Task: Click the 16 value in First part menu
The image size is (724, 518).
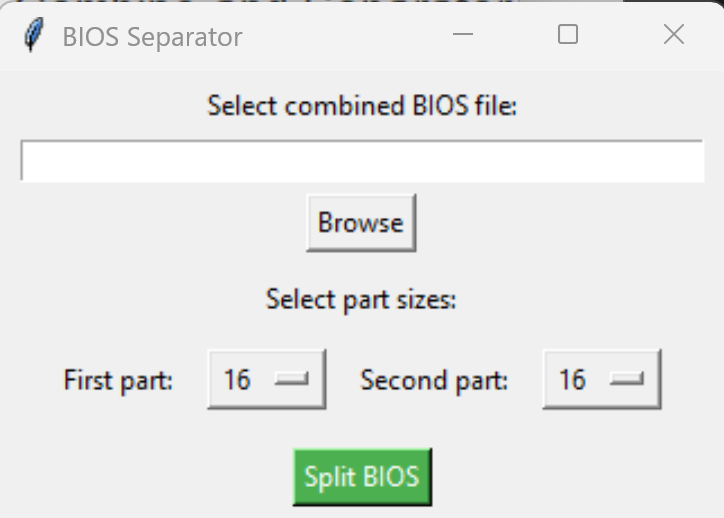Action: (237, 380)
